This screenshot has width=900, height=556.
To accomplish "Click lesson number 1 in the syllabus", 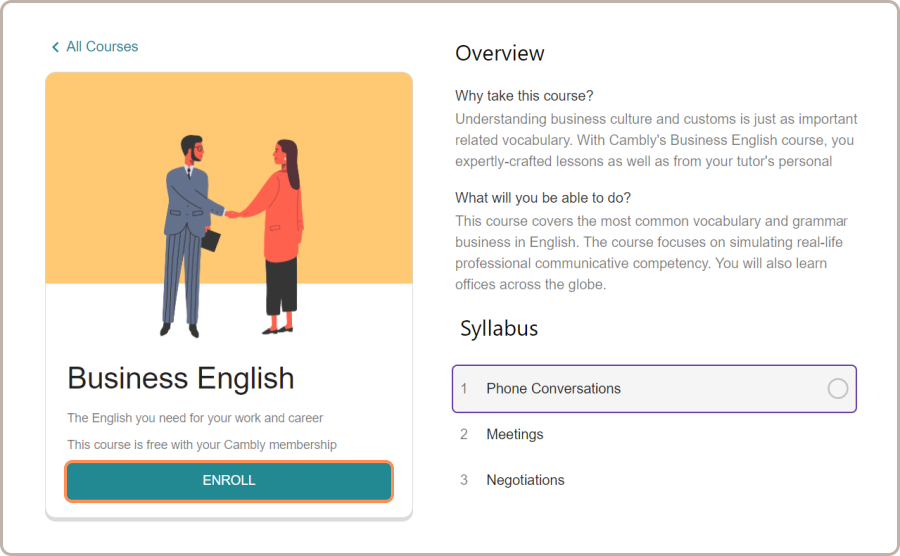I will 464,389.
